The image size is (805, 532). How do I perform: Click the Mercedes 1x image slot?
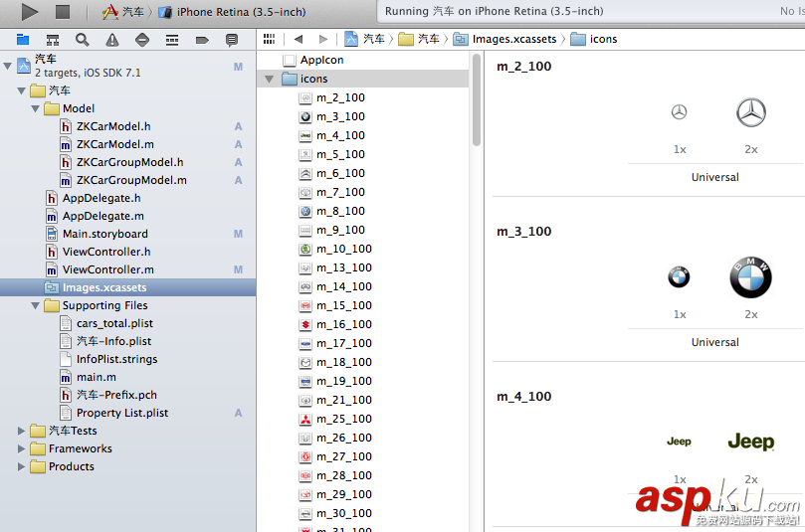[x=680, y=112]
